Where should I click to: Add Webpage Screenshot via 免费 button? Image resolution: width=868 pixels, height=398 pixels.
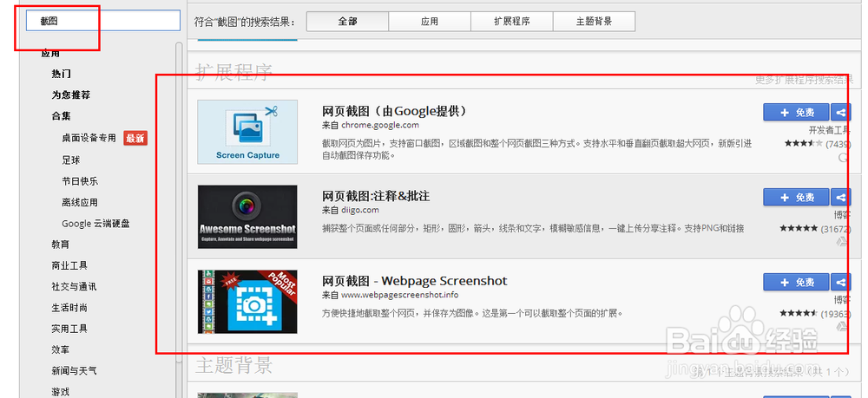coord(796,282)
